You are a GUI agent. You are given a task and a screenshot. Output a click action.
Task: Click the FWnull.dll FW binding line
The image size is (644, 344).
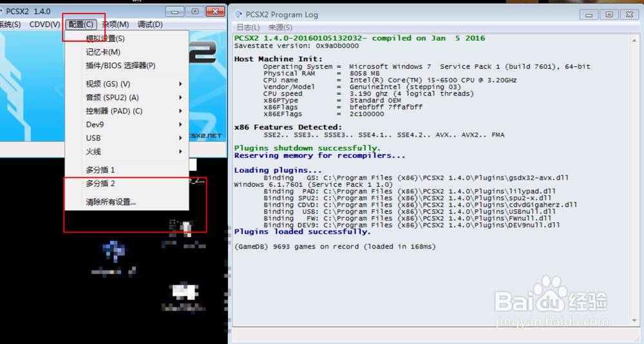[408, 218]
